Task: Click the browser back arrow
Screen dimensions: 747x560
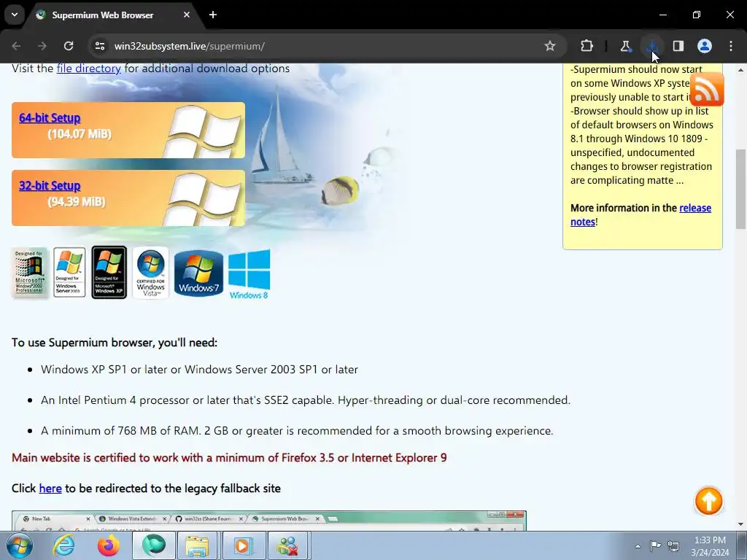Action: (x=16, y=46)
